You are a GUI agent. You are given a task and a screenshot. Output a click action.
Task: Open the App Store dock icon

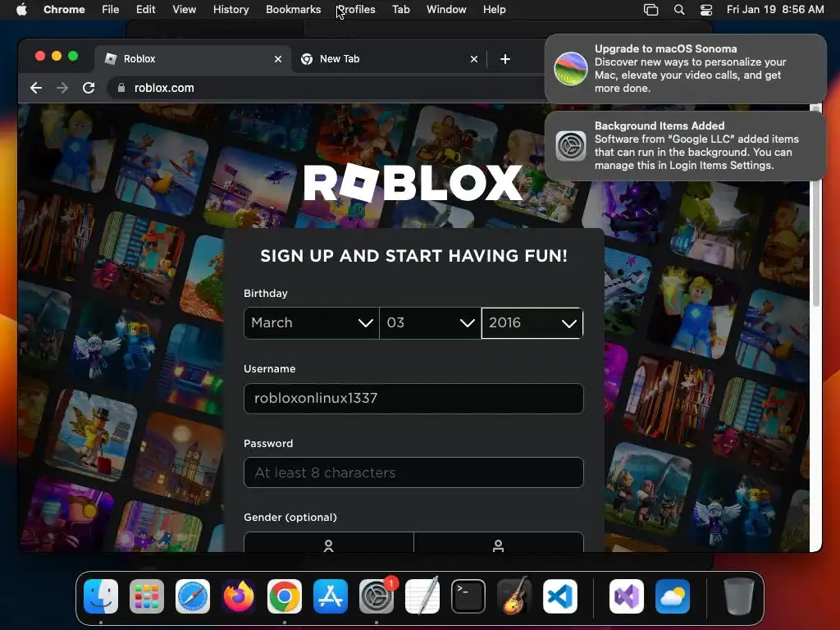(x=331, y=596)
